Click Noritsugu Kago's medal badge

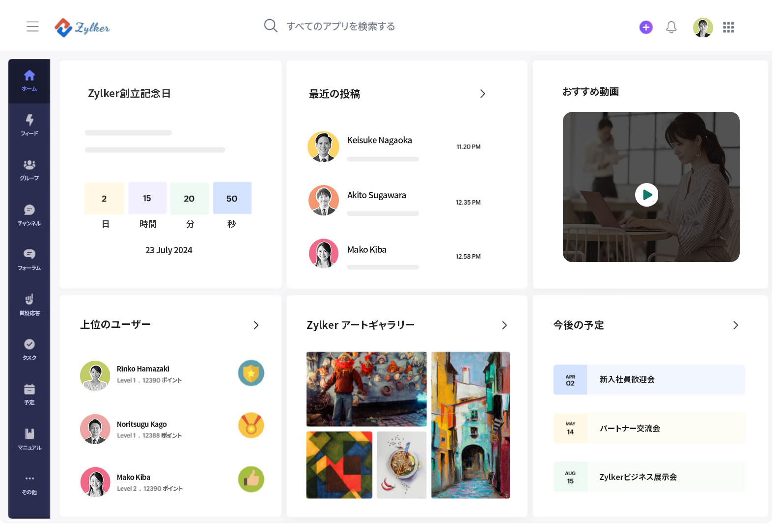click(x=251, y=426)
